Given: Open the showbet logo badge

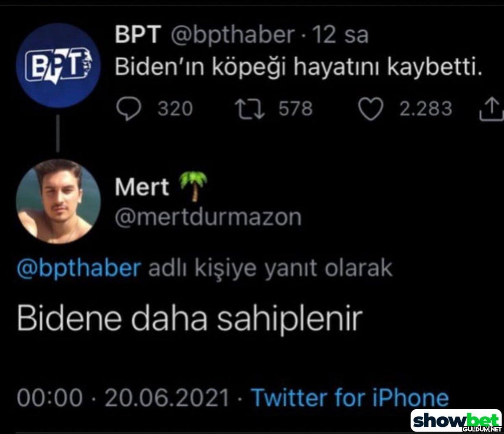Looking at the screenshot, I should coord(457,421).
